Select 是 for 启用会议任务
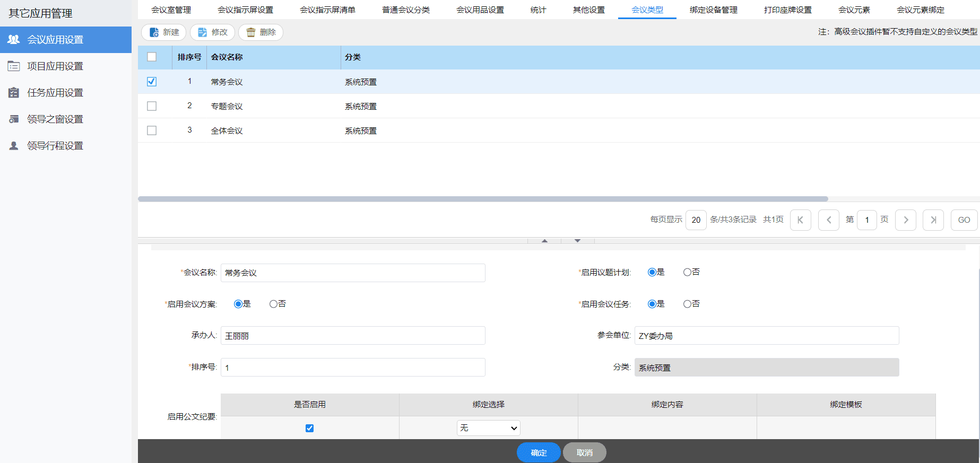980x463 pixels. [652, 304]
